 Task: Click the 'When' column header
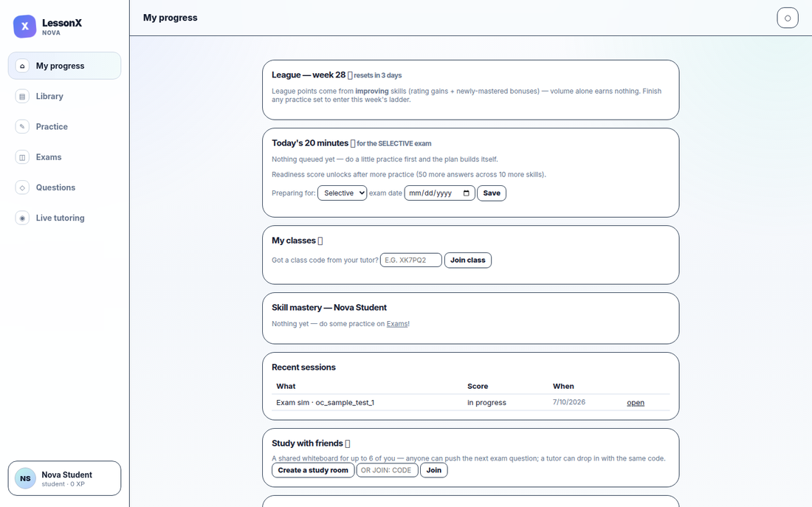click(x=563, y=386)
